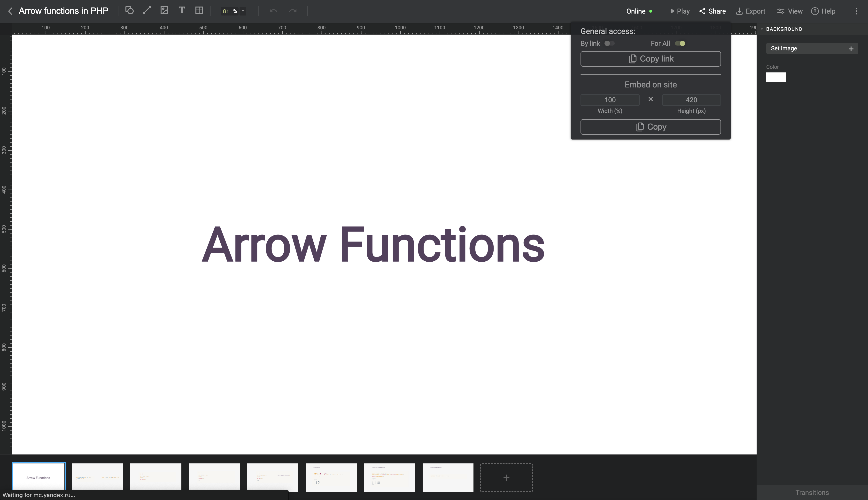Screen dimensions: 868x500
Task: Click the back arrow next to the title
Action: (x=10, y=11)
